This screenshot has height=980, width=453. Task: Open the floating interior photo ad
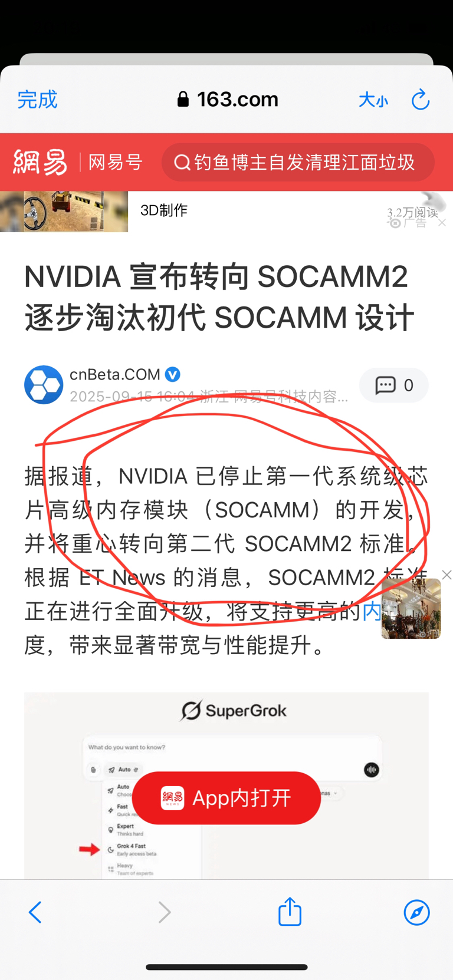(411, 608)
